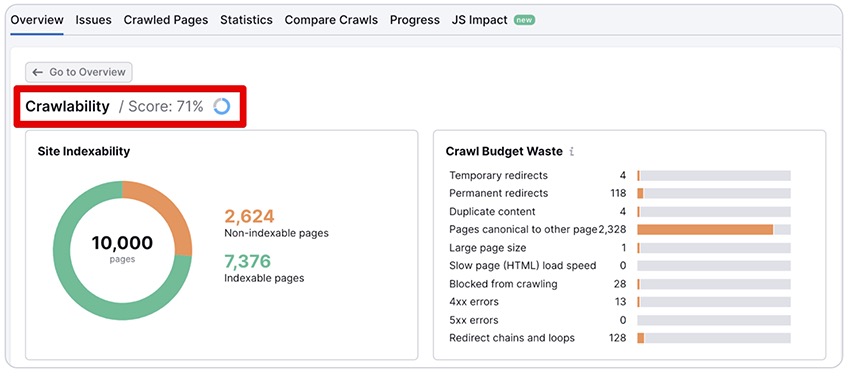Open the Overview tab
Viewport: 848px width, 379px height.
click(x=37, y=20)
